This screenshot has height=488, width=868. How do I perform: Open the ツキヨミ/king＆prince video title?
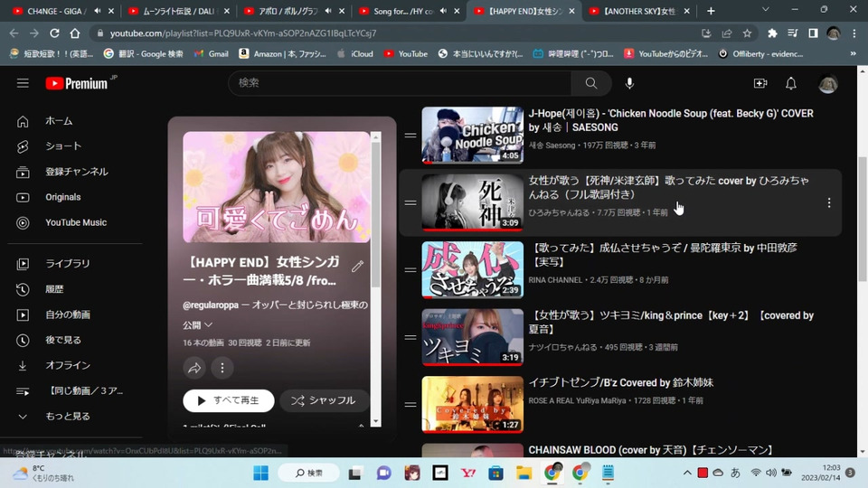tap(671, 322)
